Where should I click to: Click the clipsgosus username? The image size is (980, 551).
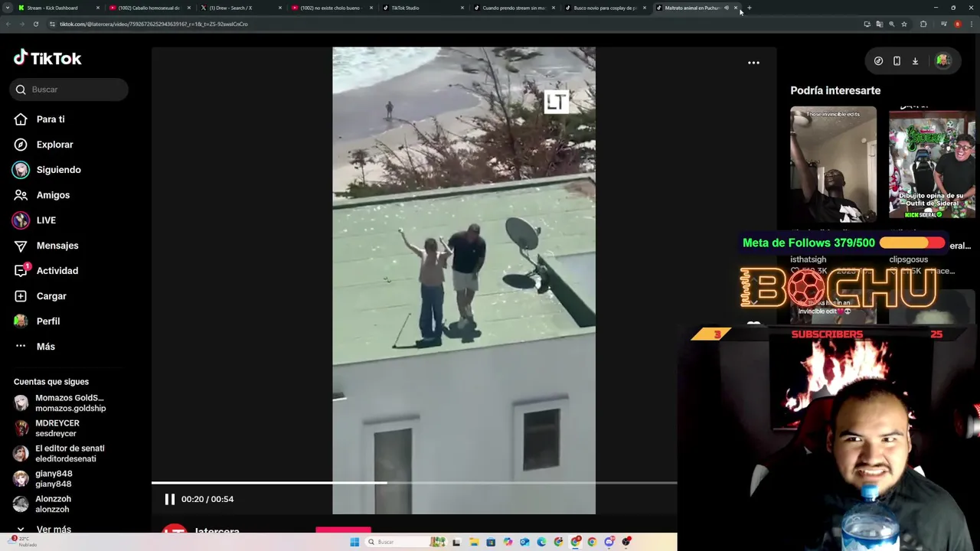[x=909, y=259]
